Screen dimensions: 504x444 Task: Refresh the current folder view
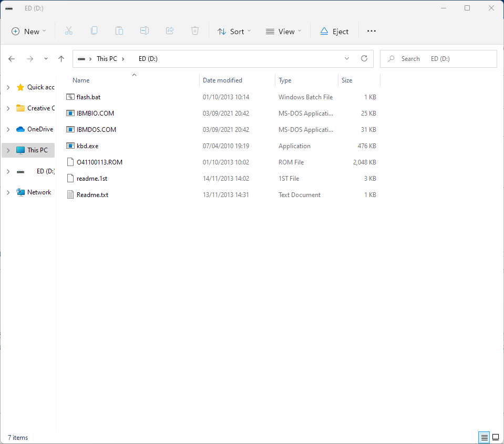364,59
